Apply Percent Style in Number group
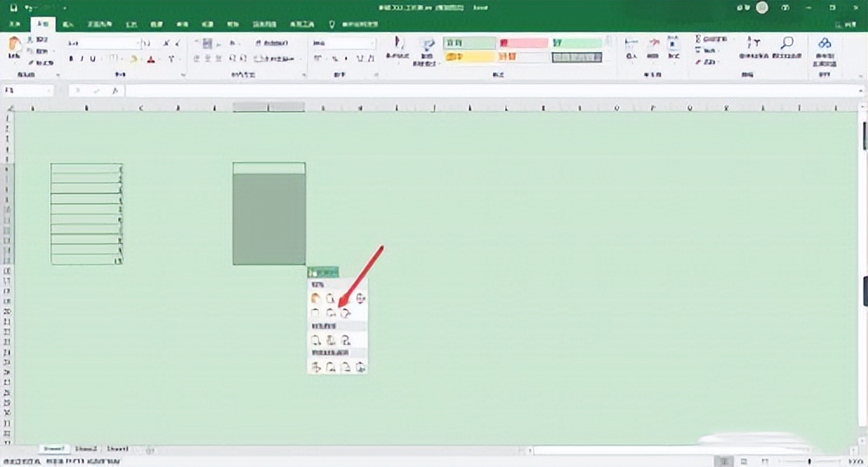Viewport: 868px width, 467px height. tap(334, 59)
